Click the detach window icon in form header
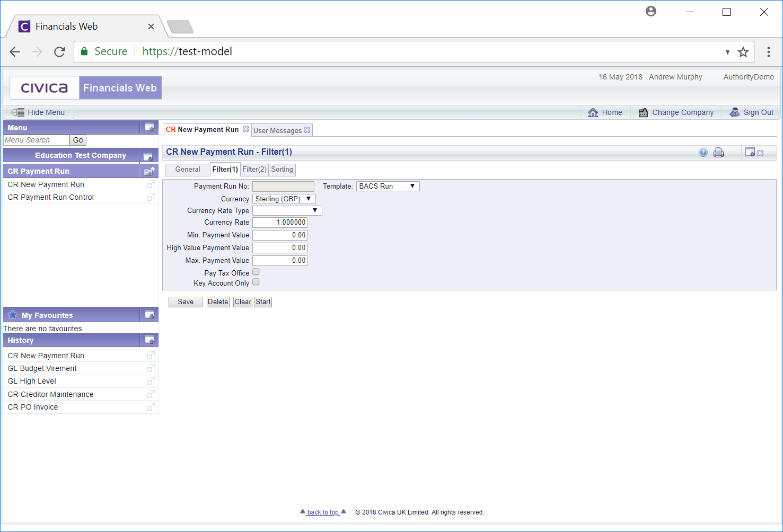This screenshot has width=783, height=532. click(x=750, y=152)
